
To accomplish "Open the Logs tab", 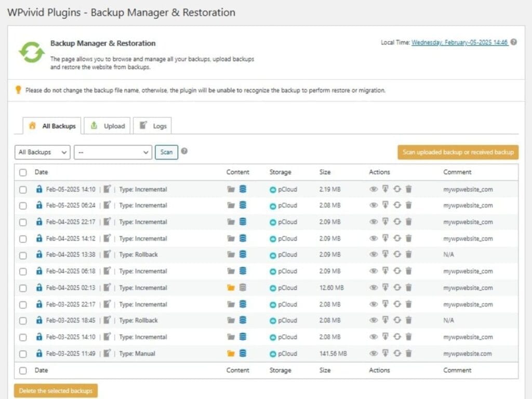I will pos(153,126).
